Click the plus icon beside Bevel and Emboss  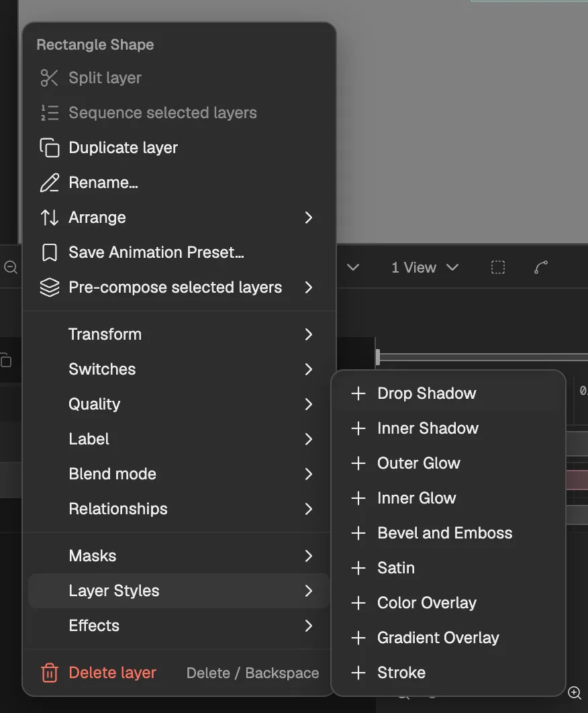pyautogui.click(x=358, y=533)
